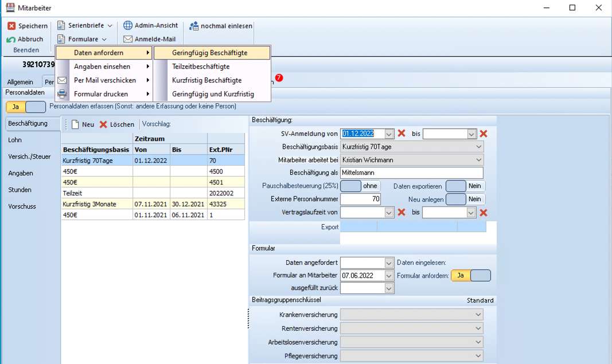Clear the SV-Anmeldung von date with red X
Viewport: 612px width, 364px height.
pyautogui.click(x=401, y=134)
